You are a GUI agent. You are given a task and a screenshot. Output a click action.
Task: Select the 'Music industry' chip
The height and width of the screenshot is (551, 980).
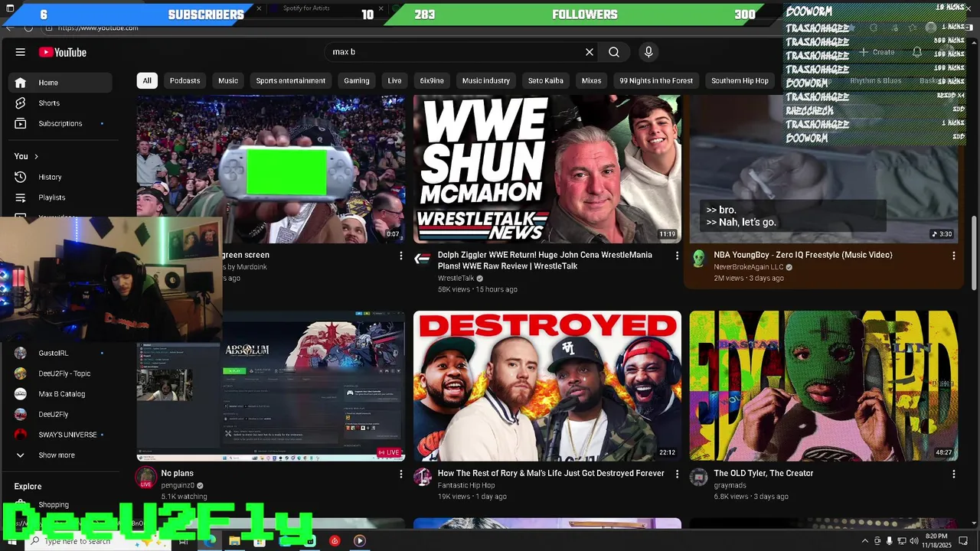(486, 80)
